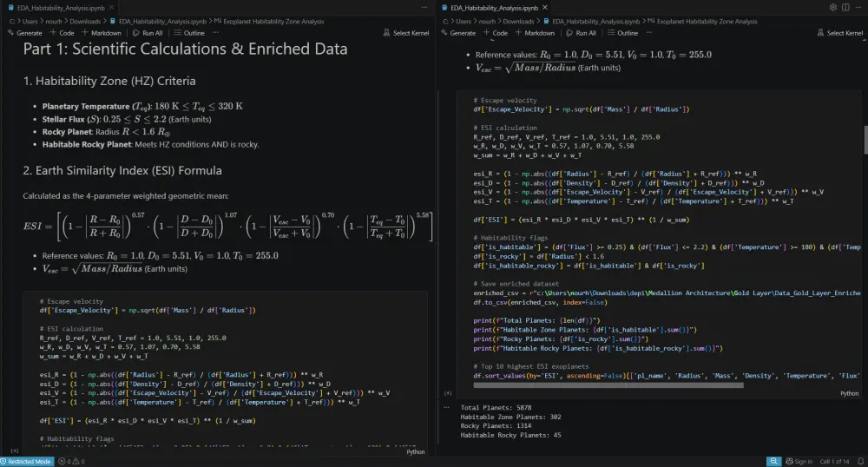Close right EDA_Habitability_Analysis.ipynb tab
The width and height of the screenshot is (868, 467).
pos(545,8)
